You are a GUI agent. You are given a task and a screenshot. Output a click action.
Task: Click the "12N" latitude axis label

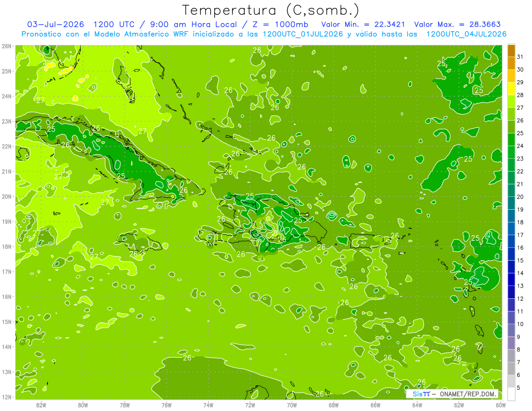(x=7, y=397)
